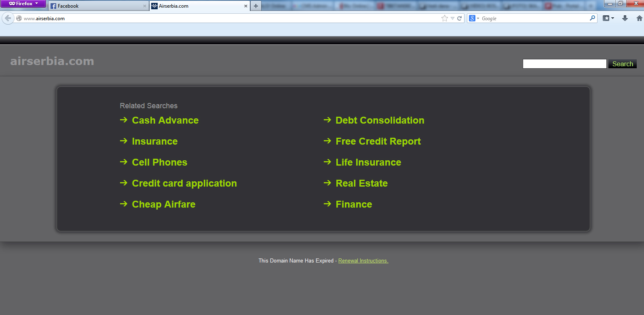Screen dimensions: 644x315
Task: Open the Downloads arrow icon
Action: (625, 18)
